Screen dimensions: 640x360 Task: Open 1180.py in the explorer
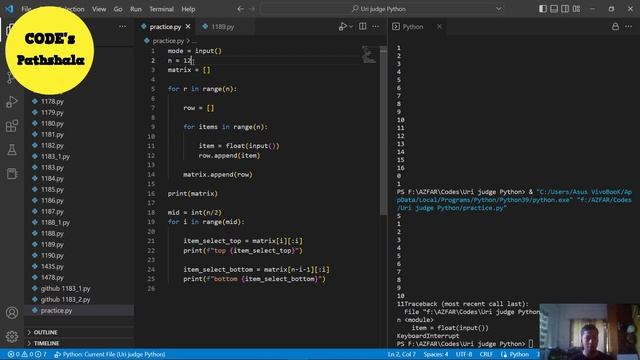tap(80, 123)
